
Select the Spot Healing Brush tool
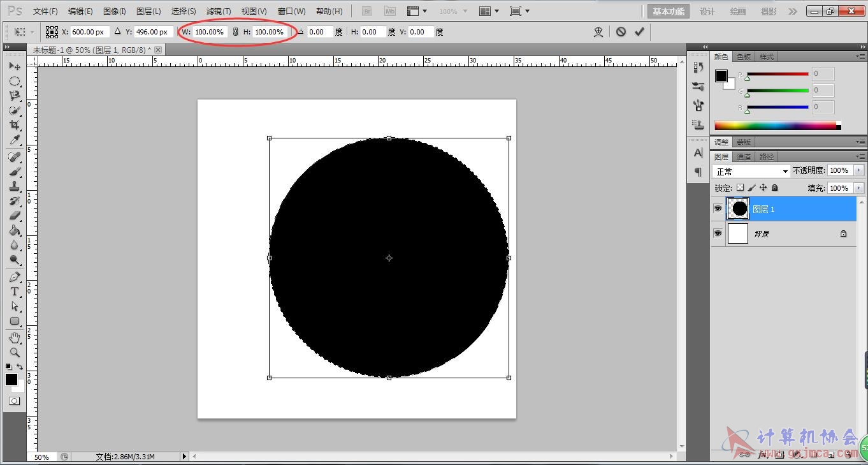14,157
